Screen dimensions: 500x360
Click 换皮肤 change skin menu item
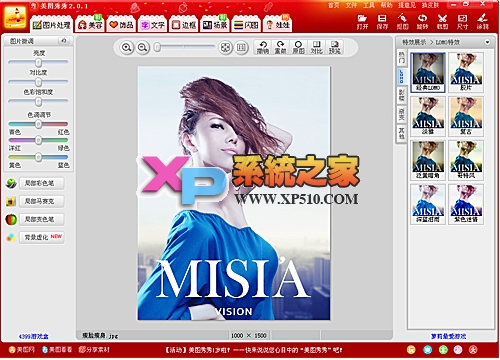(430, 5)
